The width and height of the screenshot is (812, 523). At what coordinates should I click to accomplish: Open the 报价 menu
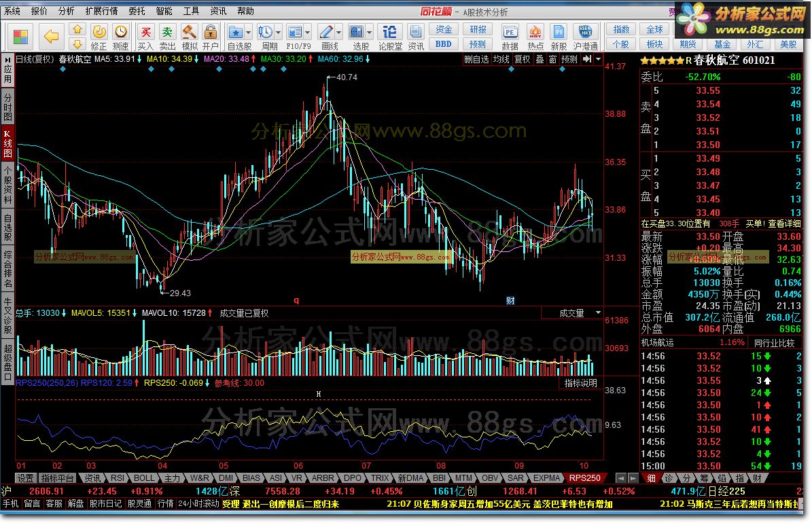click(x=39, y=11)
